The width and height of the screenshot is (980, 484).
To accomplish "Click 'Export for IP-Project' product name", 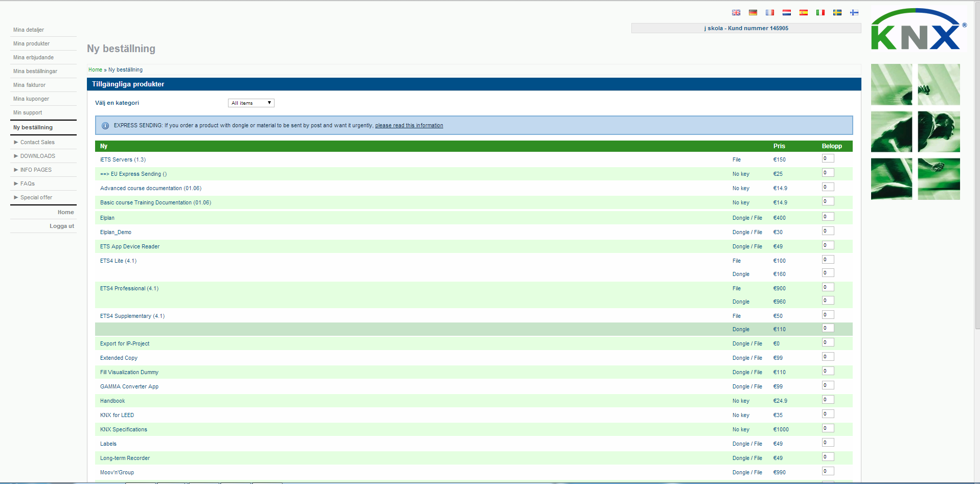I will pyautogui.click(x=125, y=344).
